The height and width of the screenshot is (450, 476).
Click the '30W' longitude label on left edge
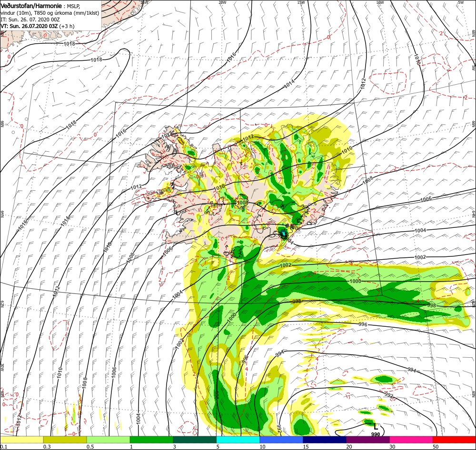coord(2,367)
